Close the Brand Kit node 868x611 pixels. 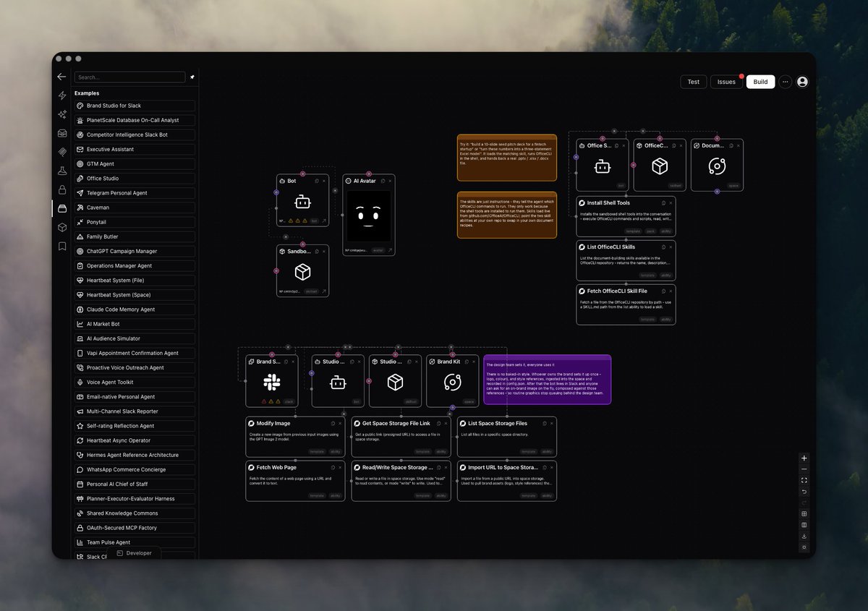click(474, 362)
